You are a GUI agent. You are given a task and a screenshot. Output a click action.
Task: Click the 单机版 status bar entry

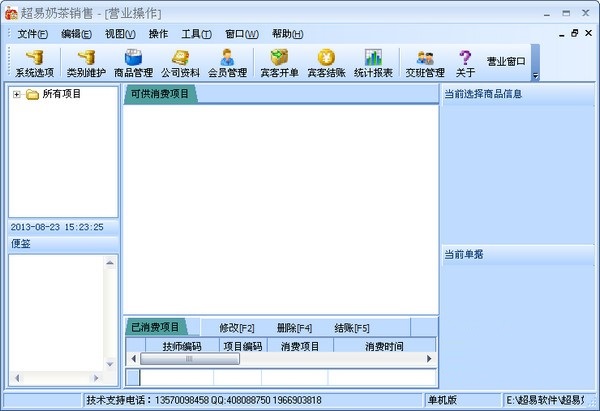pos(442,400)
